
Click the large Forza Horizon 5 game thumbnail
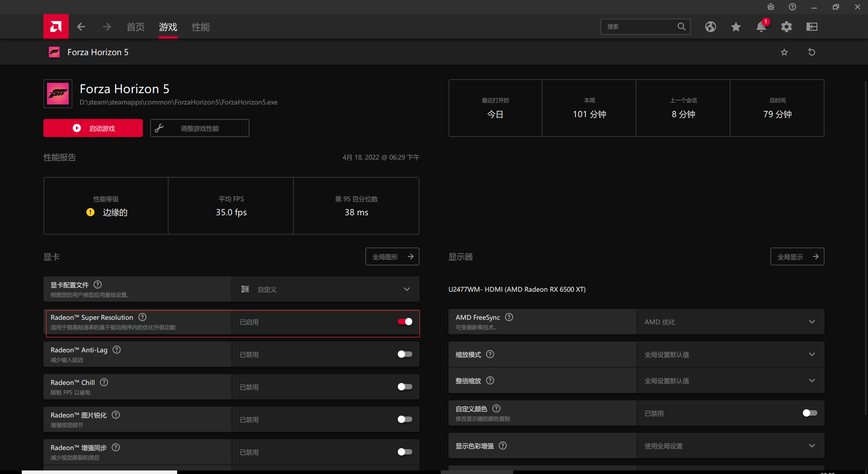(58, 94)
